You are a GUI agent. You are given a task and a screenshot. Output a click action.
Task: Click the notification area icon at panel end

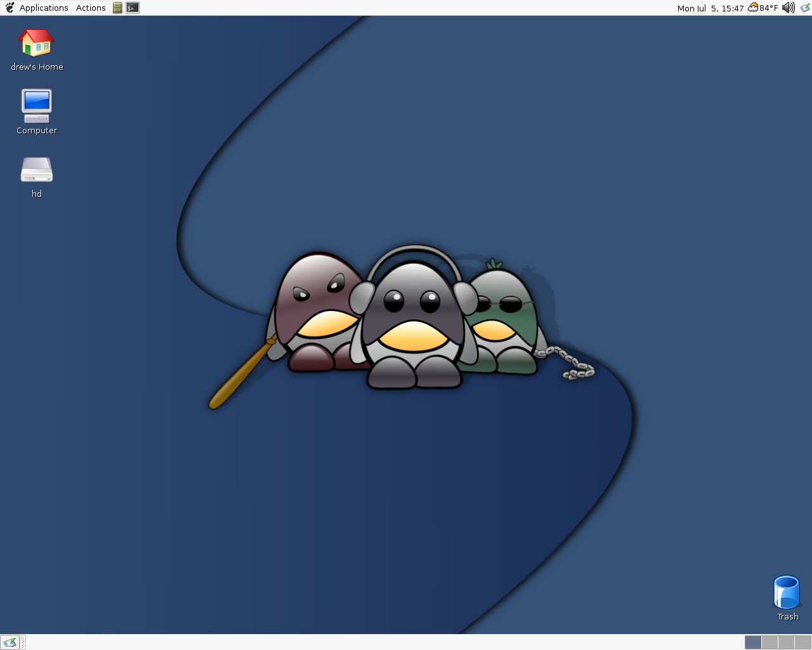(805, 8)
